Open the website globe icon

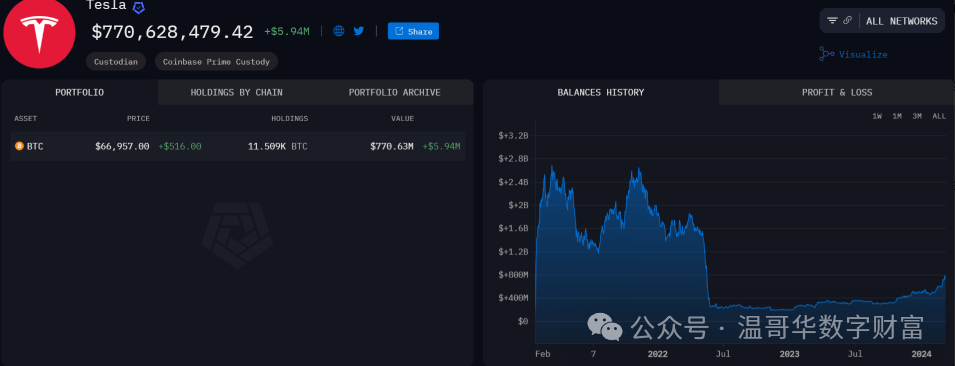click(x=339, y=31)
